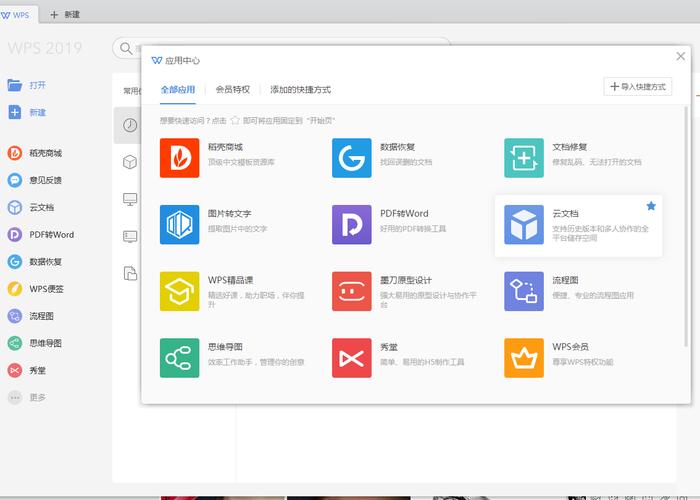Launch 流程图 app icon in 应用中心

pos(524,291)
